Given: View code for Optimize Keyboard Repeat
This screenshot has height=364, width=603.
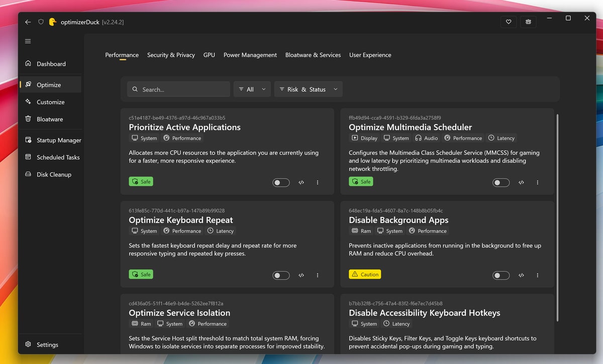Looking at the screenshot, I should (x=301, y=275).
